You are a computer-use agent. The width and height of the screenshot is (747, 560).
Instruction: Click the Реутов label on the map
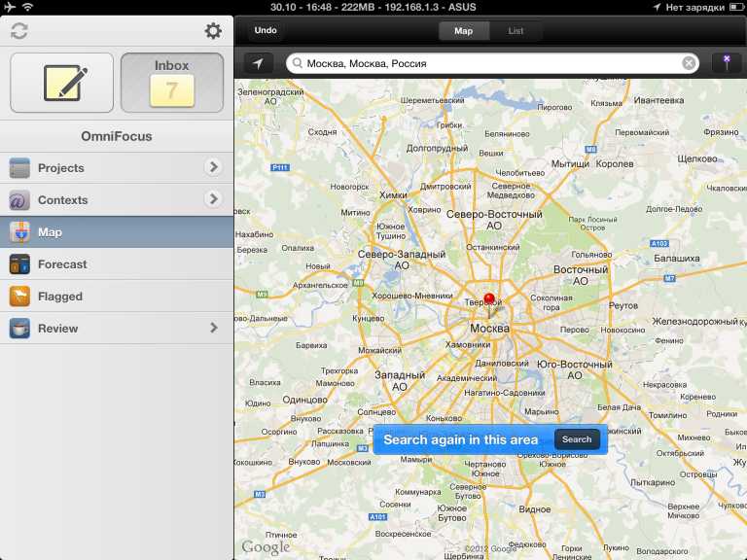(x=623, y=305)
